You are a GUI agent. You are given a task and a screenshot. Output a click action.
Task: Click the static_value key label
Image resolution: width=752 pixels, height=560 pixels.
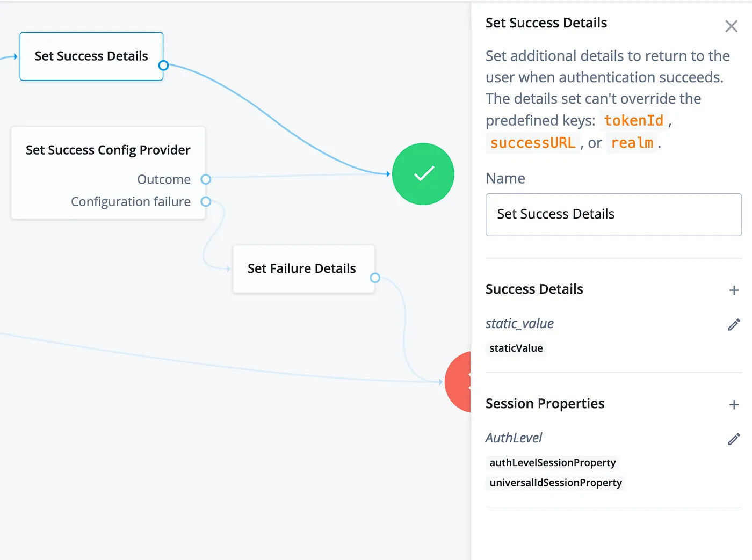click(x=519, y=324)
